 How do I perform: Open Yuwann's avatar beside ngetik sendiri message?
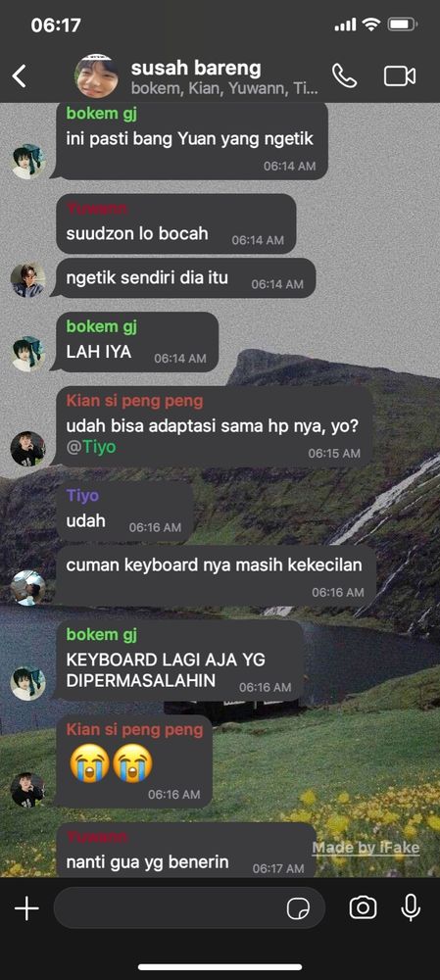(x=28, y=280)
